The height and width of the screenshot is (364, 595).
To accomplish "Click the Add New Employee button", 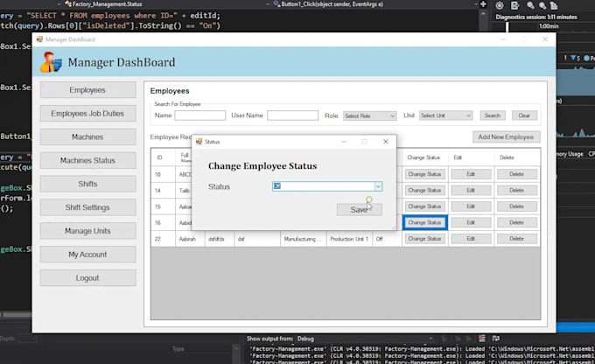I will point(507,137).
